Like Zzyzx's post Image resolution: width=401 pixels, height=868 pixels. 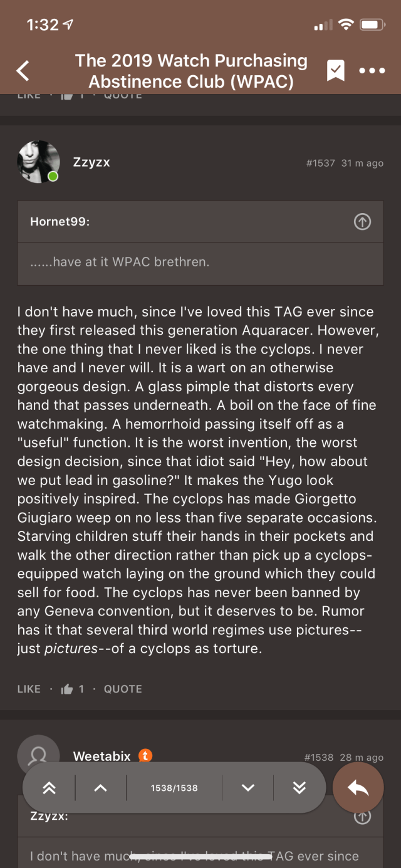(29, 689)
